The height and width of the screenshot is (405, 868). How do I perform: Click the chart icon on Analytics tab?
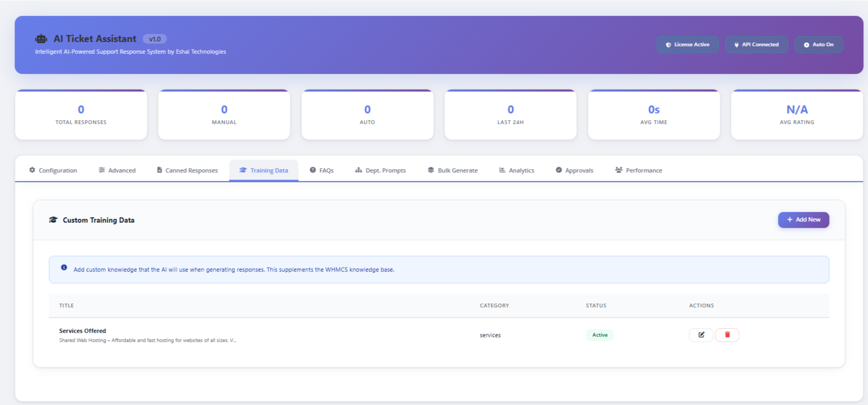coord(502,170)
